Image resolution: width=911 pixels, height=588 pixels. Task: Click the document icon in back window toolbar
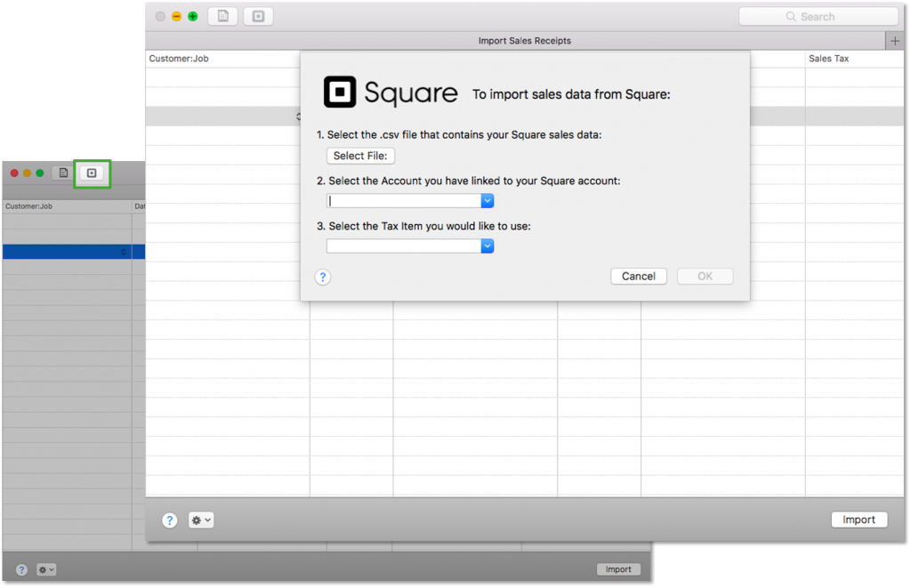coord(63,173)
